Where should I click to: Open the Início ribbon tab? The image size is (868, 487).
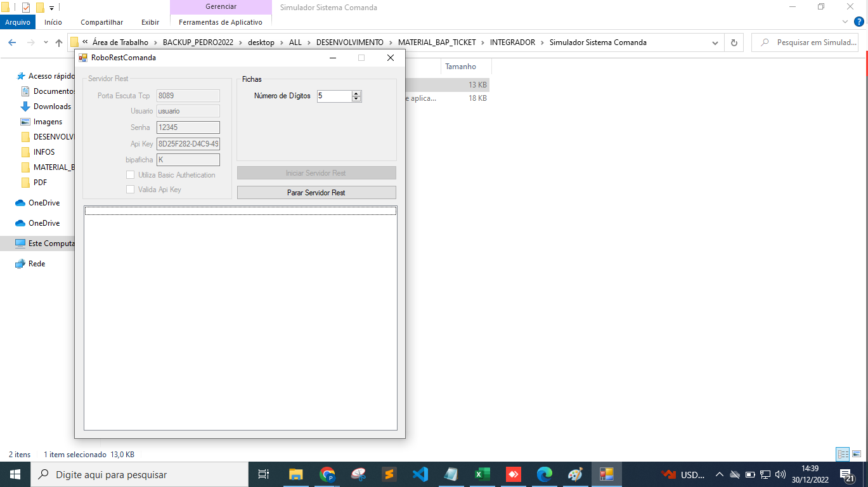pos(53,22)
